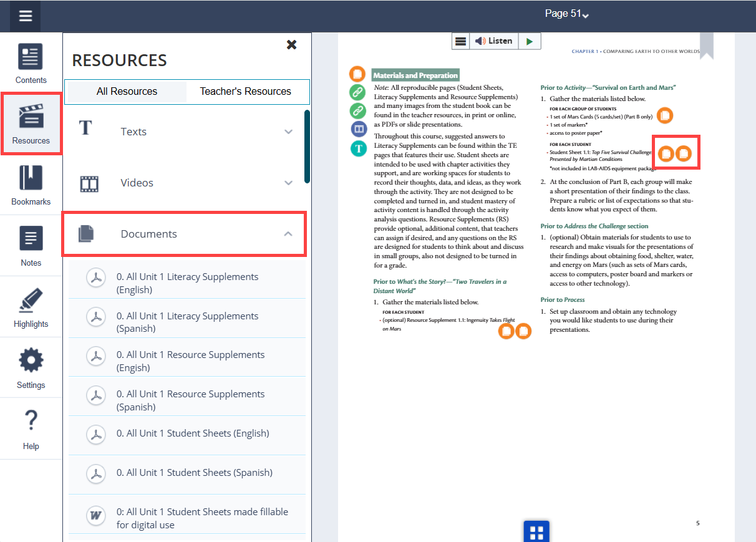The height and width of the screenshot is (542, 756).
Task: Collapse the Documents section
Action: (x=288, y=234)
